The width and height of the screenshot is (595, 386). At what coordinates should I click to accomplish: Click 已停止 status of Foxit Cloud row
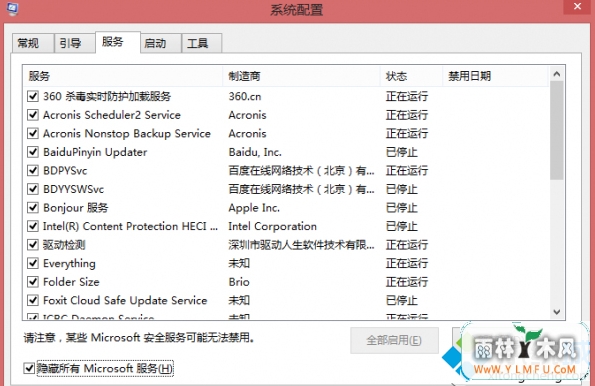(x=401, y=301)
